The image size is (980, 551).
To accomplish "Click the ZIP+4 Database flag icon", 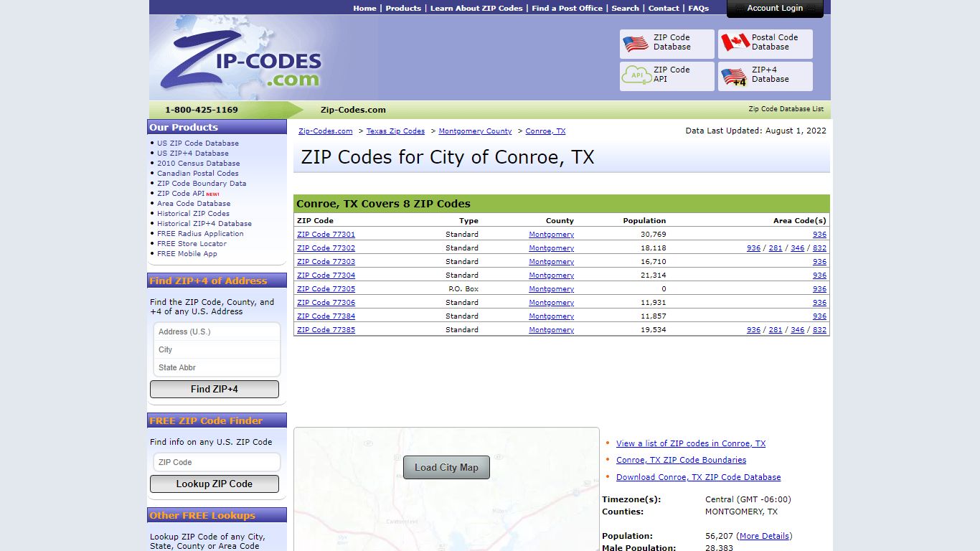I will pos(734,76).
